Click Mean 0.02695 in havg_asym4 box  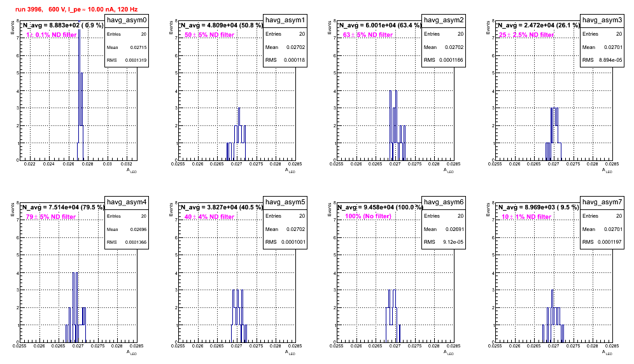[127, 229]
